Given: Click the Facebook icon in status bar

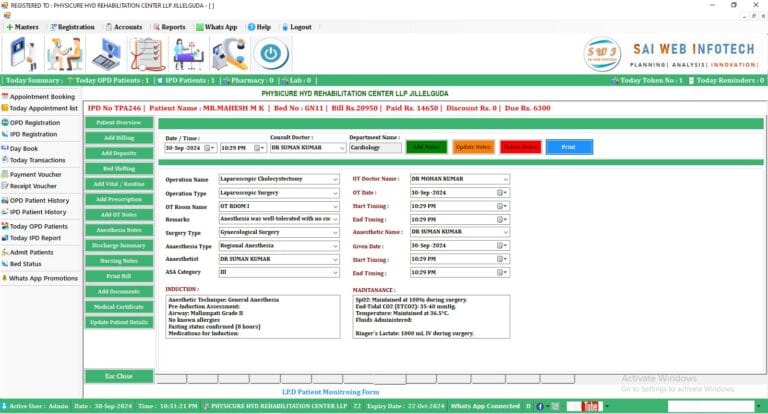Looking at the screenshot, I should tap(540, 406).
